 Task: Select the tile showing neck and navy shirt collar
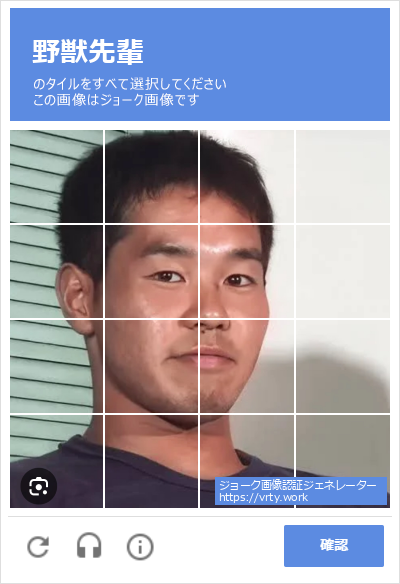pyautogui.click(x=152, y=461)
